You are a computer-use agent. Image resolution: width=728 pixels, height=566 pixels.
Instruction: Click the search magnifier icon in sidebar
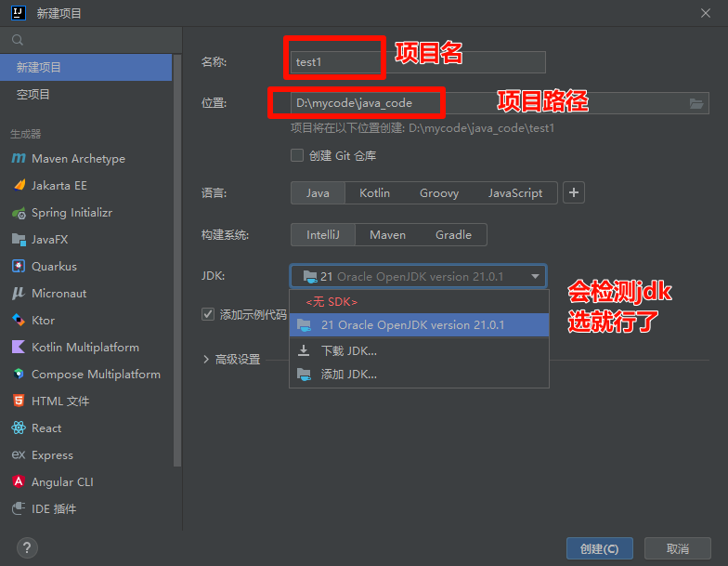[x=18, y=40]
